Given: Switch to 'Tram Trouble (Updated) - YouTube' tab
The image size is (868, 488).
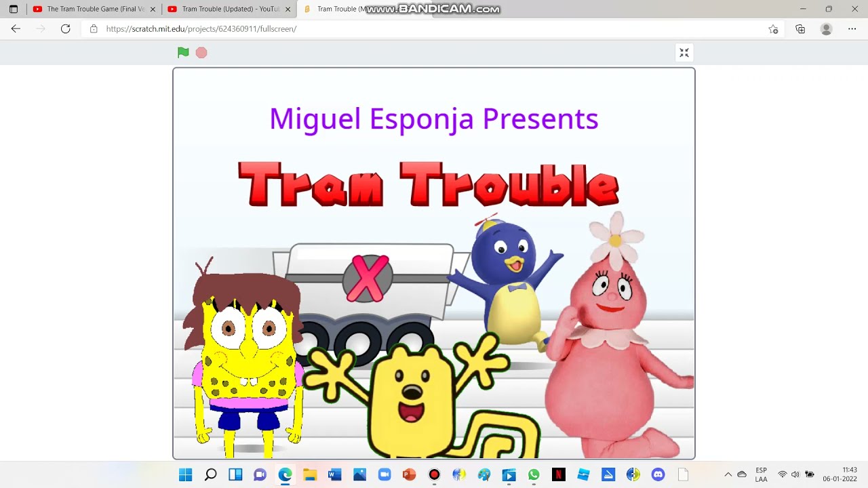Looking at the screenshot, I should pyautogui.click(x=229, y=9).
